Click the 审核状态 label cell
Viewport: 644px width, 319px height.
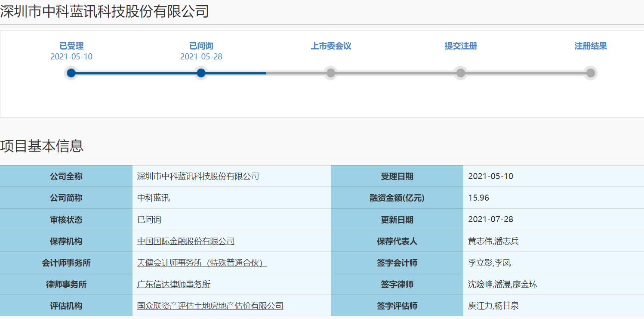[66, 220]
